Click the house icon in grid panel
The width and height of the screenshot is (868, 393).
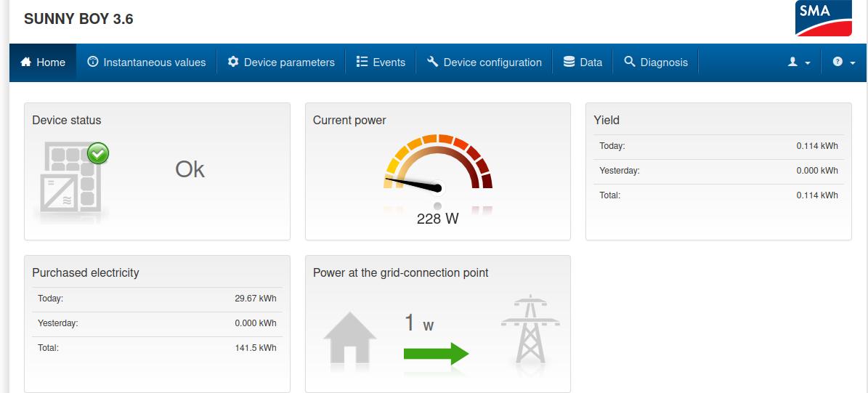(349, 339)
